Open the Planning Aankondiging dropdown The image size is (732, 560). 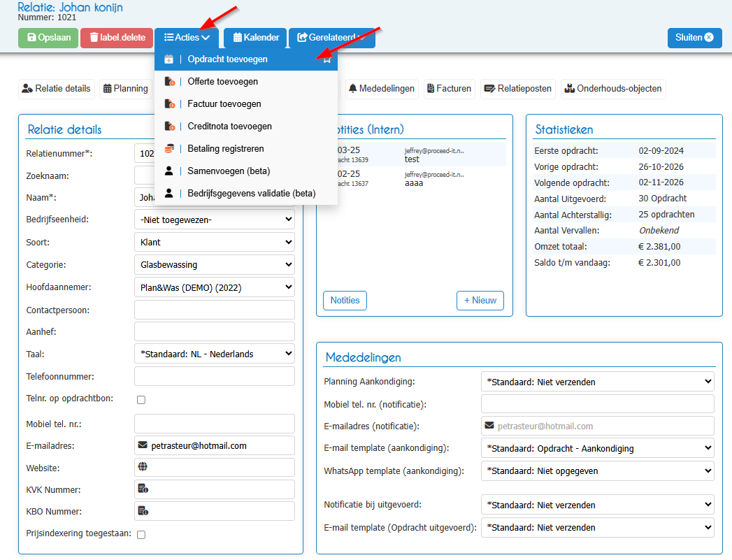598,382
